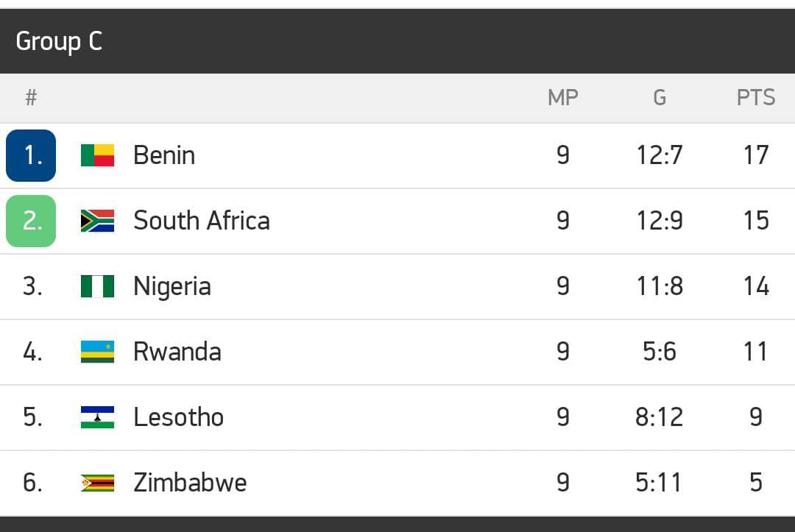The image size is (795, 532).
Task: Sort by the PTS column header
Action: [x=756, y=98]
